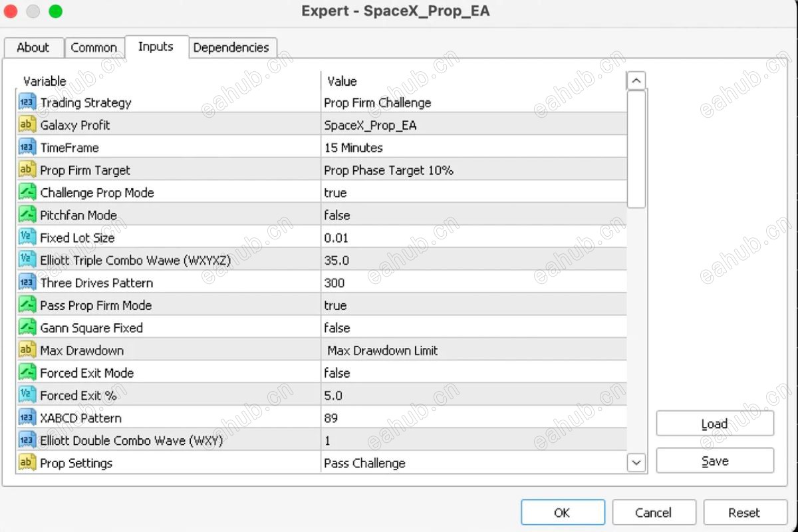This screenshot has width=798, height=532.
Task: Click the boolean icon beside Pass Prop Firm Mode
Action: click(x=27, y=305)
